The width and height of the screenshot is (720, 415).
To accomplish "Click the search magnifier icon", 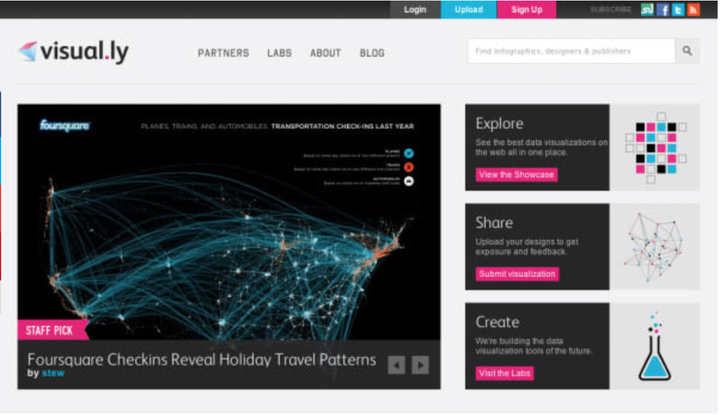I will coord(687,51).
